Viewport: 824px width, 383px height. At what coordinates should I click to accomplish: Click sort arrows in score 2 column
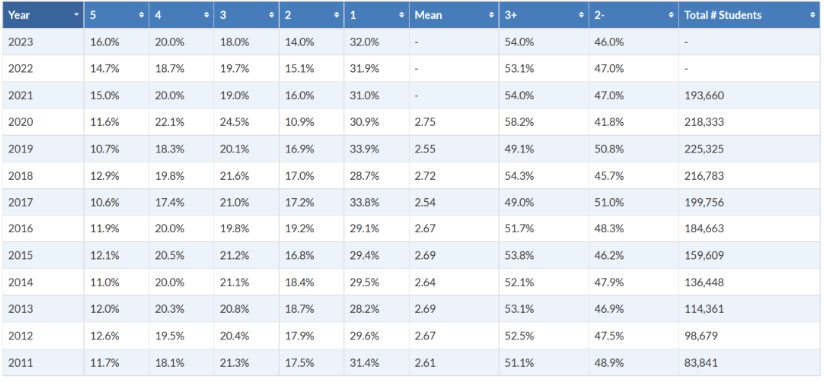[x=336, y=15]
